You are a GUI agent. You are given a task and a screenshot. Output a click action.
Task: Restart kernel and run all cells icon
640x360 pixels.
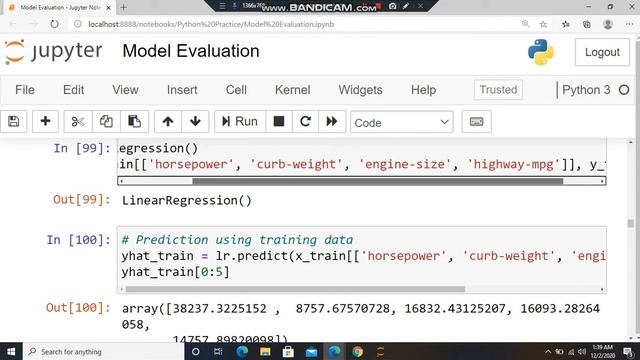332,121
